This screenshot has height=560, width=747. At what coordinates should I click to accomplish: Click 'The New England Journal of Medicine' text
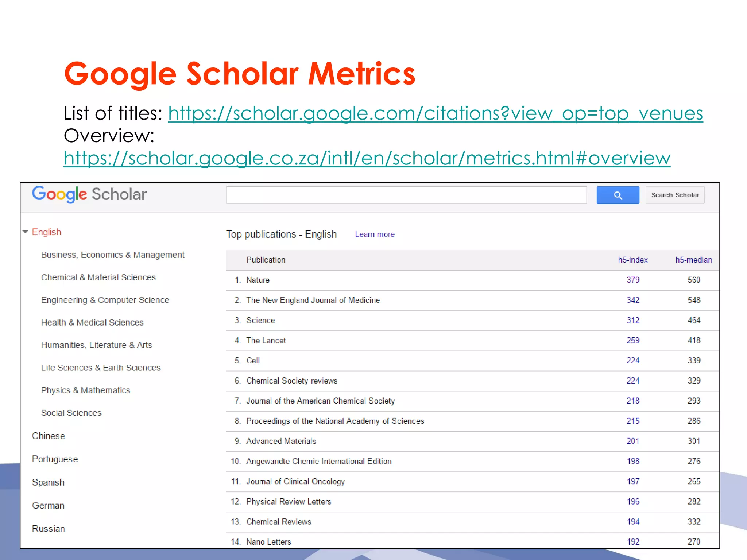(x=313, y=300)
